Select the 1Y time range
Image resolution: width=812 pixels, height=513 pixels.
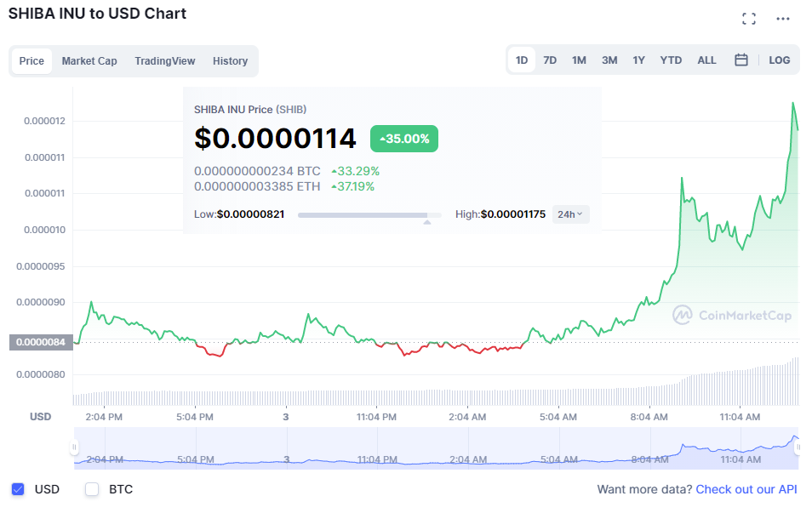point(638,60)
